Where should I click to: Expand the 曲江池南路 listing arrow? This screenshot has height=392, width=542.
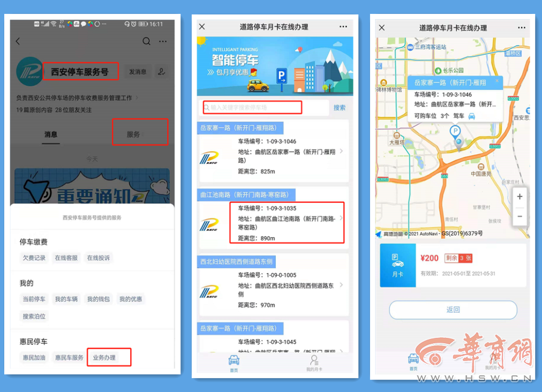point(342,218)
